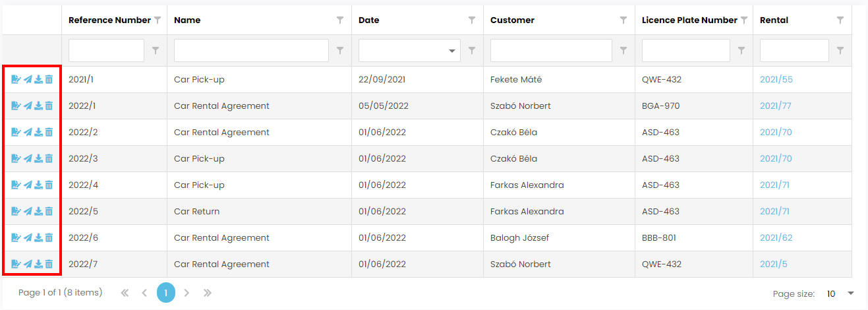Delete document 2022/3 with trash icon

click(49, 159)
